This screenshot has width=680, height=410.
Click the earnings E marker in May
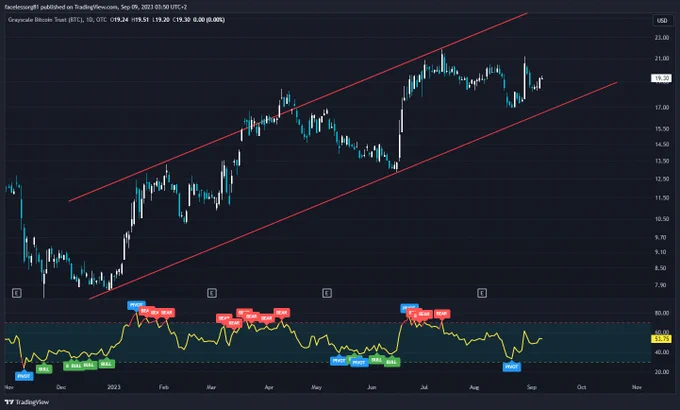point(327,293)
